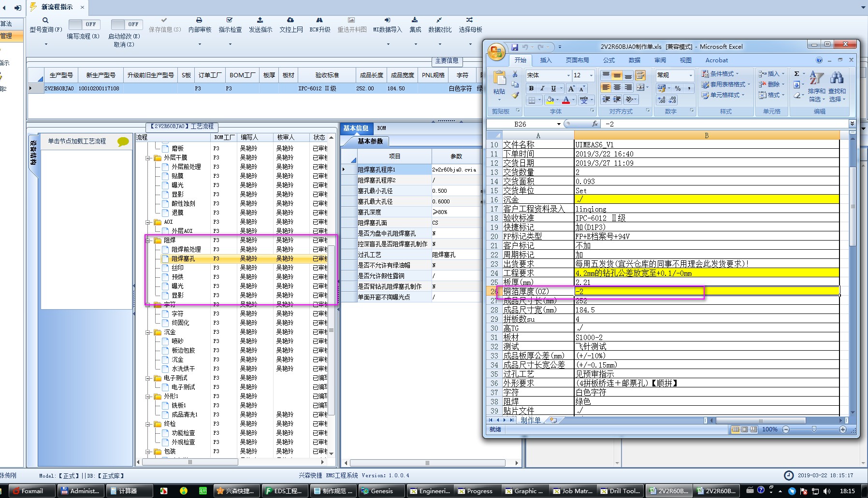The width and height of the screenshot is (868, 498).
Task: Click the Excel font color A
Action: point(566,100)
